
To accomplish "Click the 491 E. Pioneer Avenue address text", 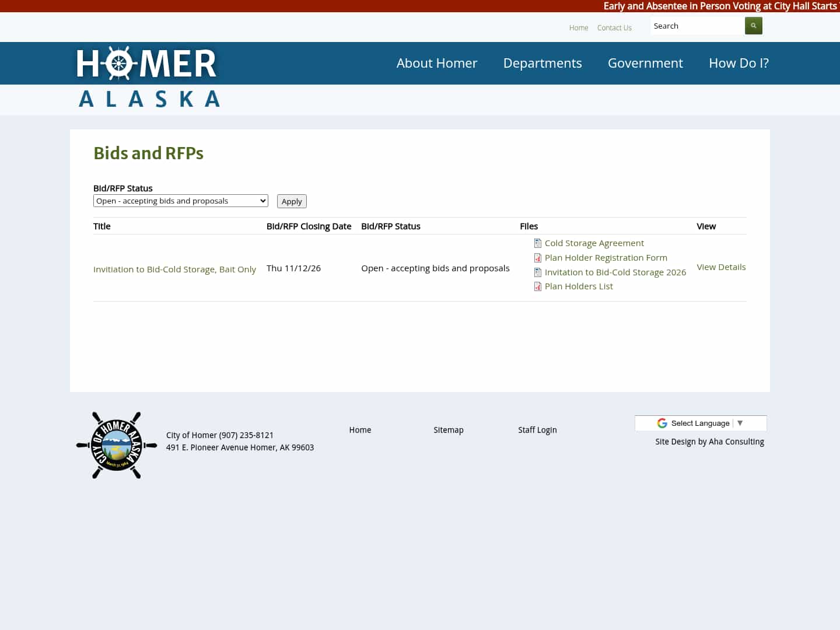I will click(x=240, y=447).
